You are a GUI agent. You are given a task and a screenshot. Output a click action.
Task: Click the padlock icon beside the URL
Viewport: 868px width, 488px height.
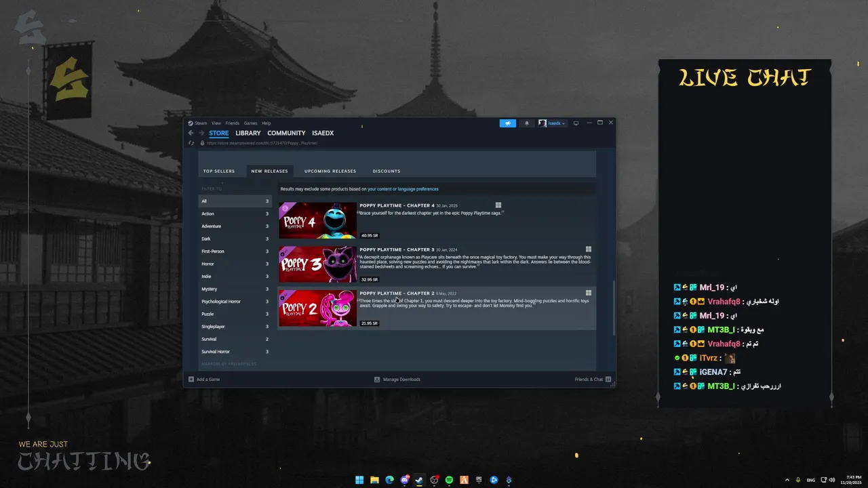click(202, 143)
